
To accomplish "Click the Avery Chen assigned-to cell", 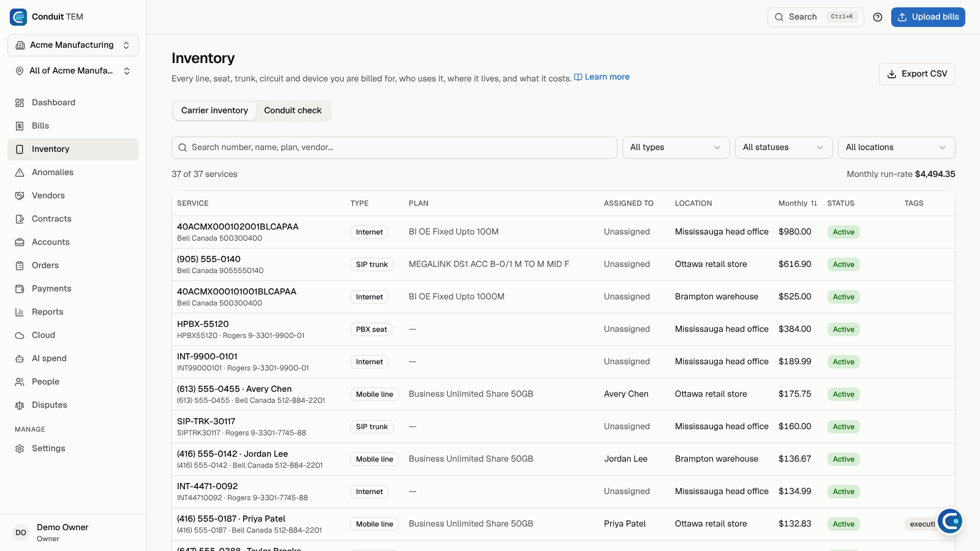I will pos(626,394).
